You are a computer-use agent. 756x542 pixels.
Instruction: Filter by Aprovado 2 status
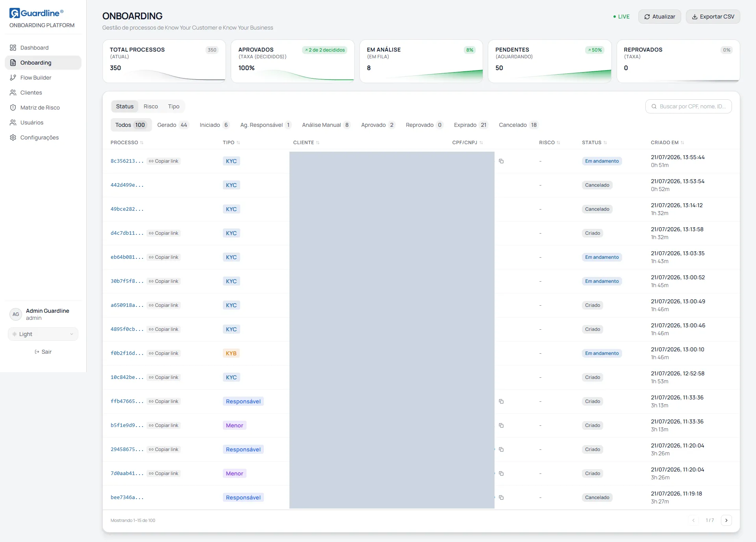378,125
